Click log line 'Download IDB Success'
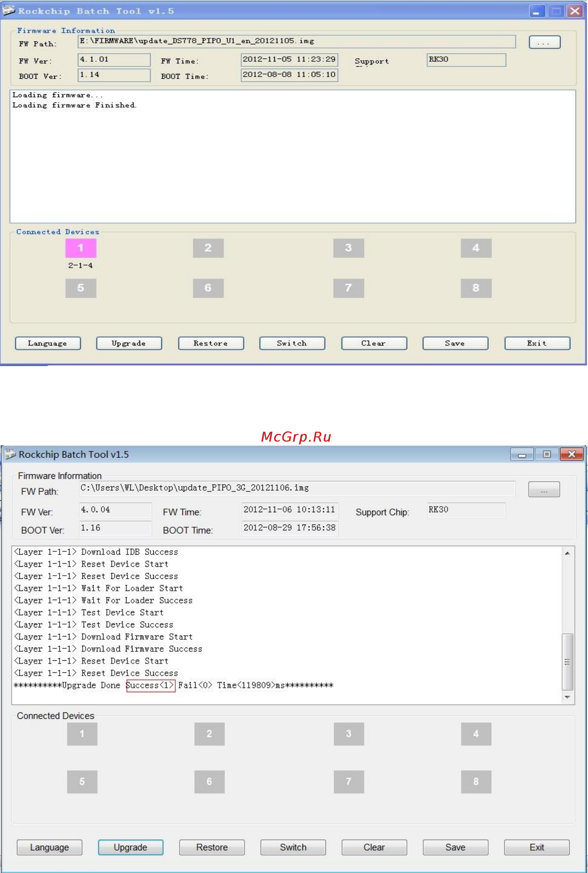 pyautogui.click(x=96, y=552)
